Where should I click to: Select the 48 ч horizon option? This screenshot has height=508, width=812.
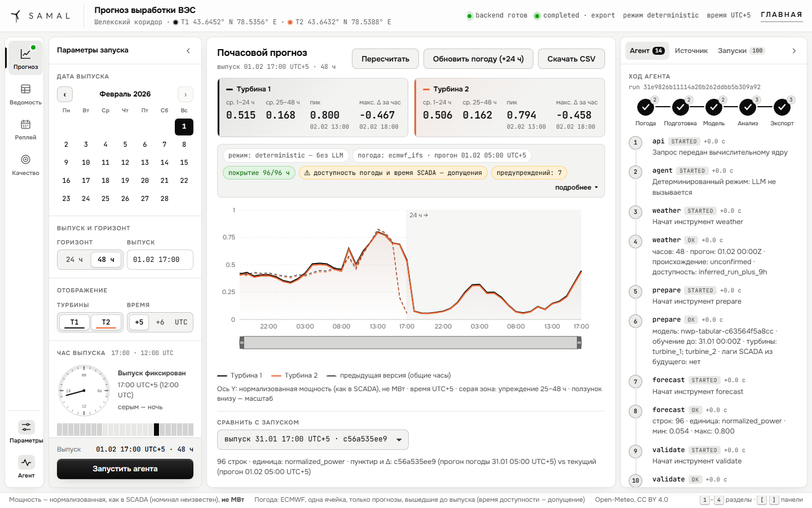106,260
